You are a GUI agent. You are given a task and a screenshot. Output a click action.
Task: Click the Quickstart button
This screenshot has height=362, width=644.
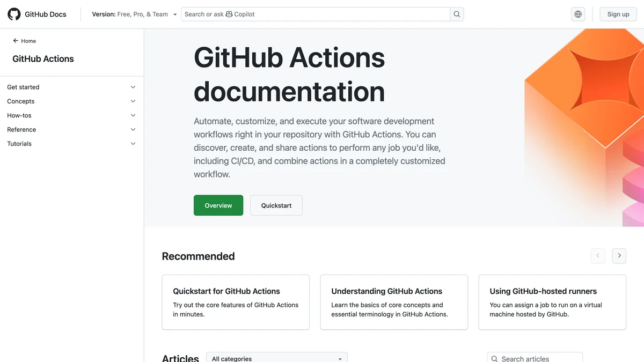click(x=276, y=205)
